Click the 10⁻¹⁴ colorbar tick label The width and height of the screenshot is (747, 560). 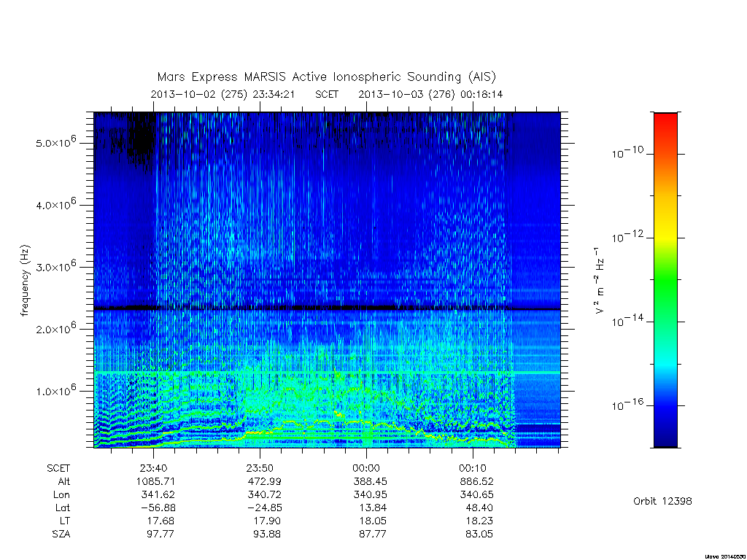627,321
